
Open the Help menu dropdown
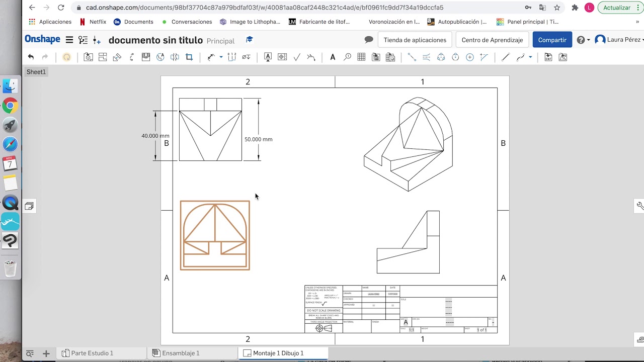coord(584,40)
